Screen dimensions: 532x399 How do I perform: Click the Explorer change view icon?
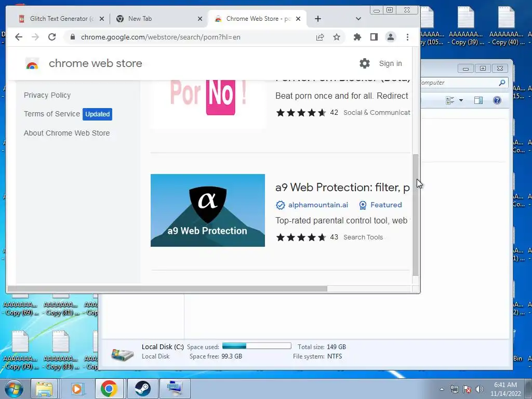(450, 100)
